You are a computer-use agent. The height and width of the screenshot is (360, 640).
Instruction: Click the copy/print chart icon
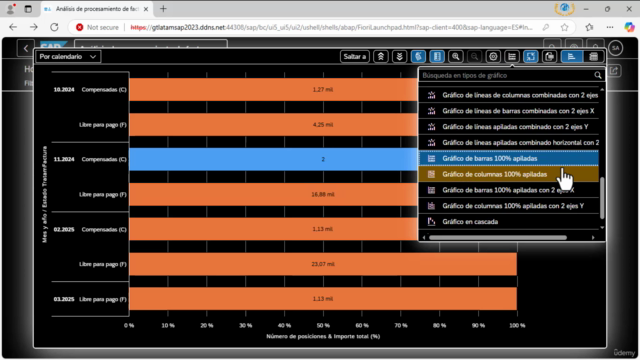[x=549, y=57]
